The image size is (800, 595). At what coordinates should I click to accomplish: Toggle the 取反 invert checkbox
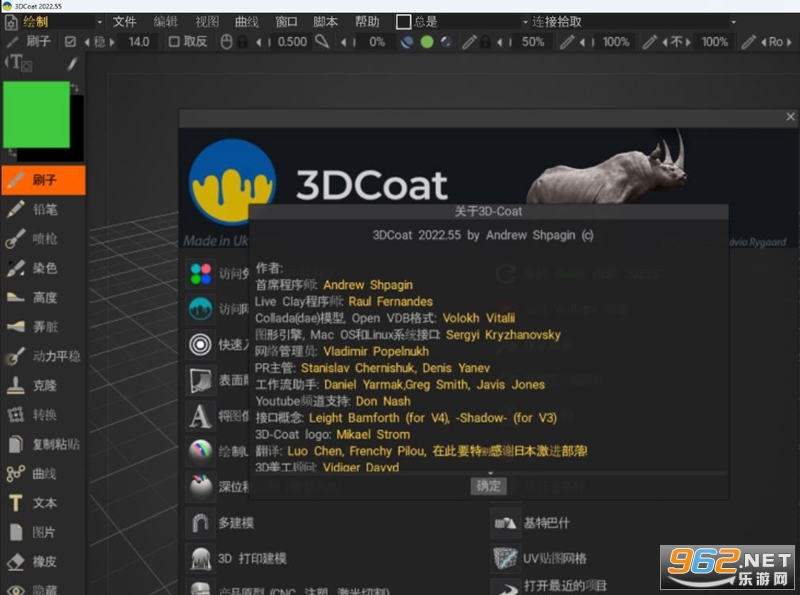(x=174, y=42)
